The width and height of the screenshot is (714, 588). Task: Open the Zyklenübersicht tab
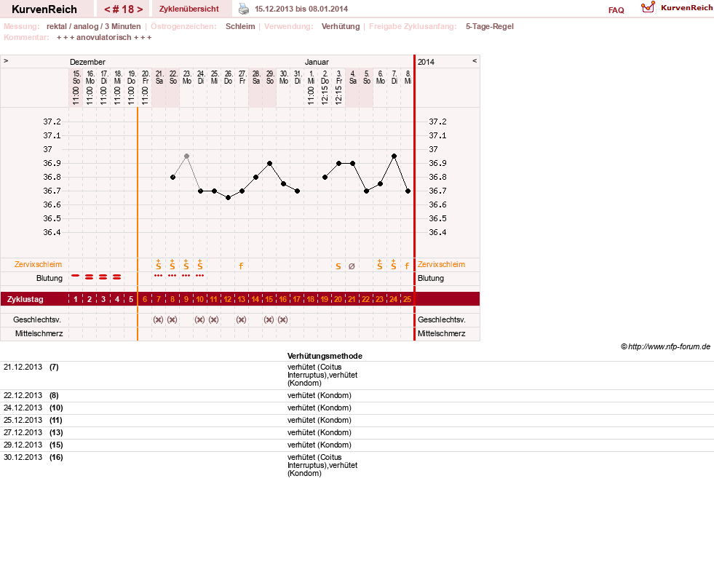click(189, 9)
